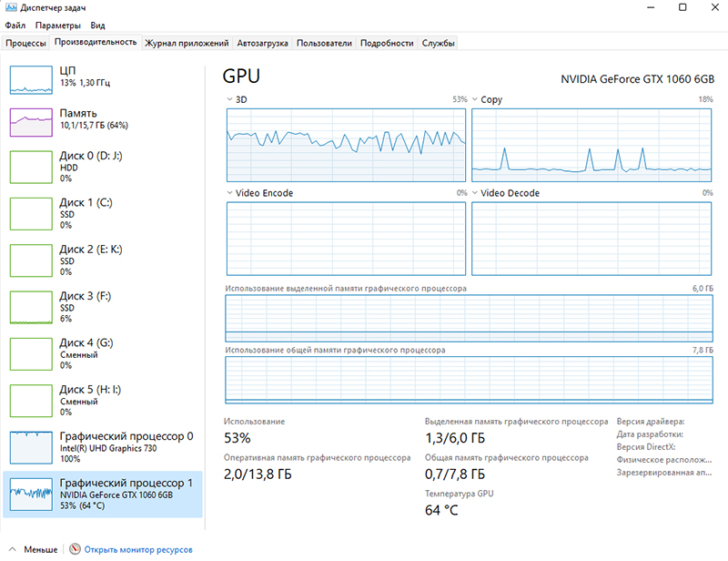728x561 pixels.
Task: Click the Физическое располож... label
Action: (x=664, y=460)
